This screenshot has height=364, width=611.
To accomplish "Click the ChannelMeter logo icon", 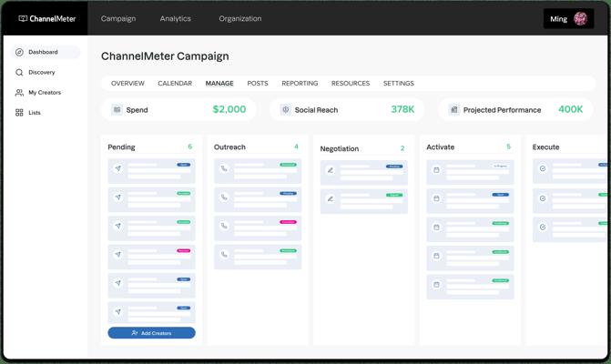I will 23,18.
